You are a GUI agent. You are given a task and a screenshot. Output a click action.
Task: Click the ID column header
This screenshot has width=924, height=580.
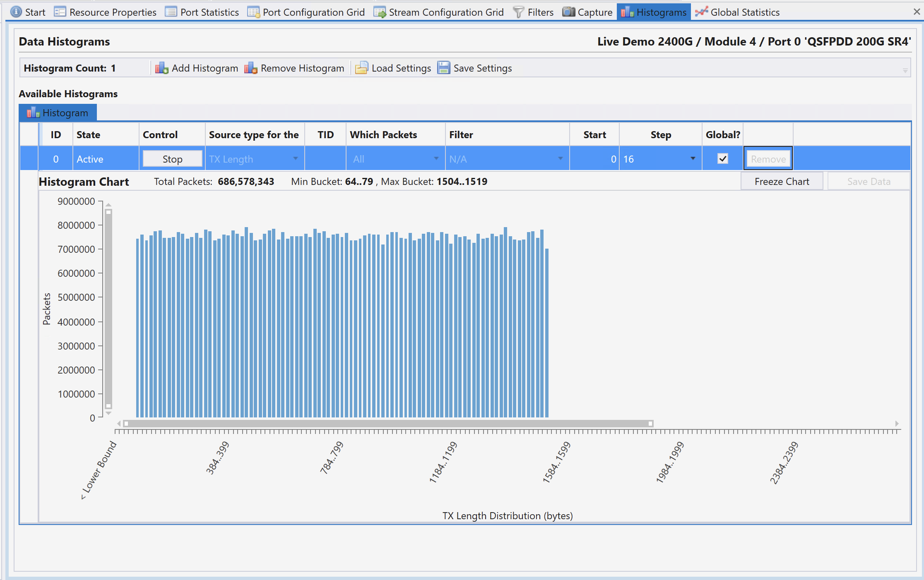click(x=56, y=135)
